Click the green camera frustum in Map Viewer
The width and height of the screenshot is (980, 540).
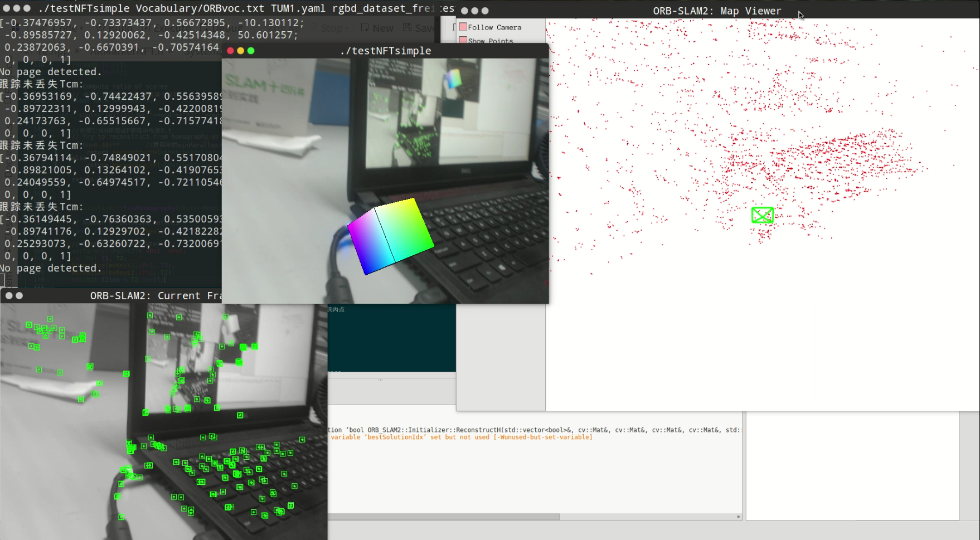click(762, 215)
